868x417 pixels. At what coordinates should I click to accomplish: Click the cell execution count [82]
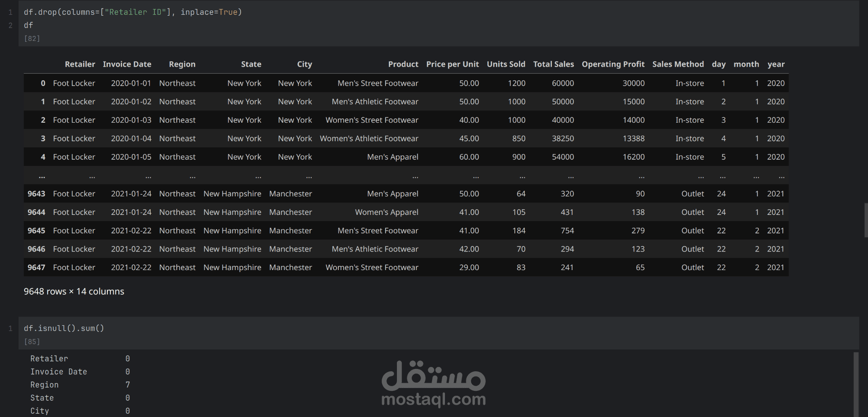click(32, 39)
